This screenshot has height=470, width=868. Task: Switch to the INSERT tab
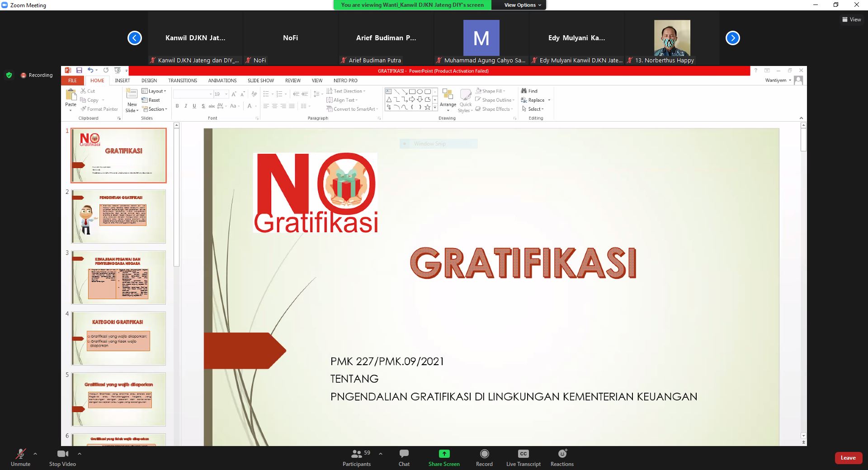(122, 80)
